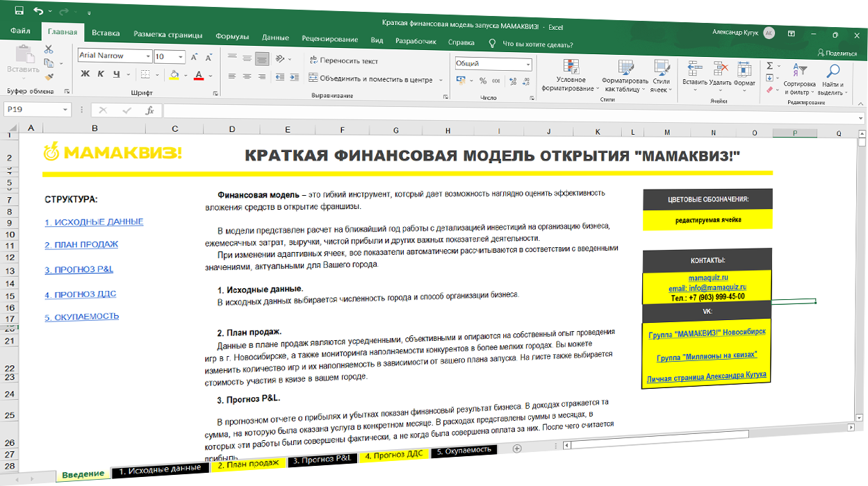
Task: Increase decimal places
Action: click(513, 81)
